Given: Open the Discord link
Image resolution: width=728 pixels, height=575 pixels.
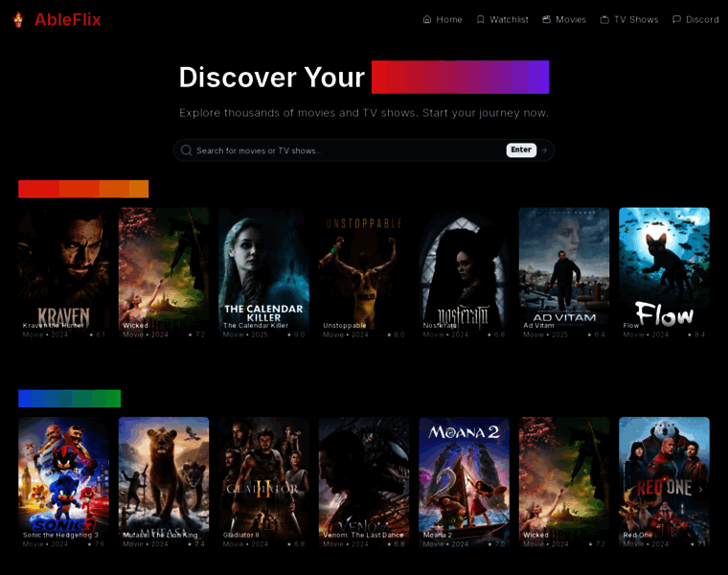Looking at the screenshot, I should (x=695, y=19).
